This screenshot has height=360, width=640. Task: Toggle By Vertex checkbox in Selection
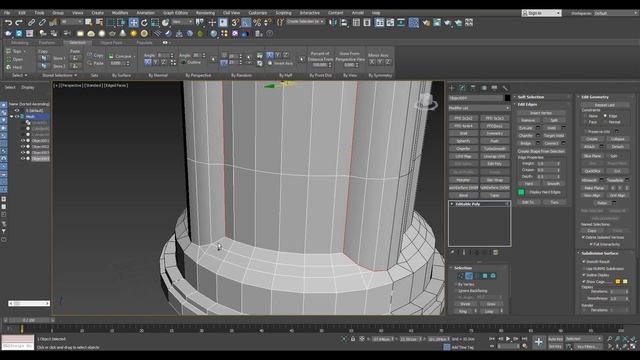(x=456, y=284)
